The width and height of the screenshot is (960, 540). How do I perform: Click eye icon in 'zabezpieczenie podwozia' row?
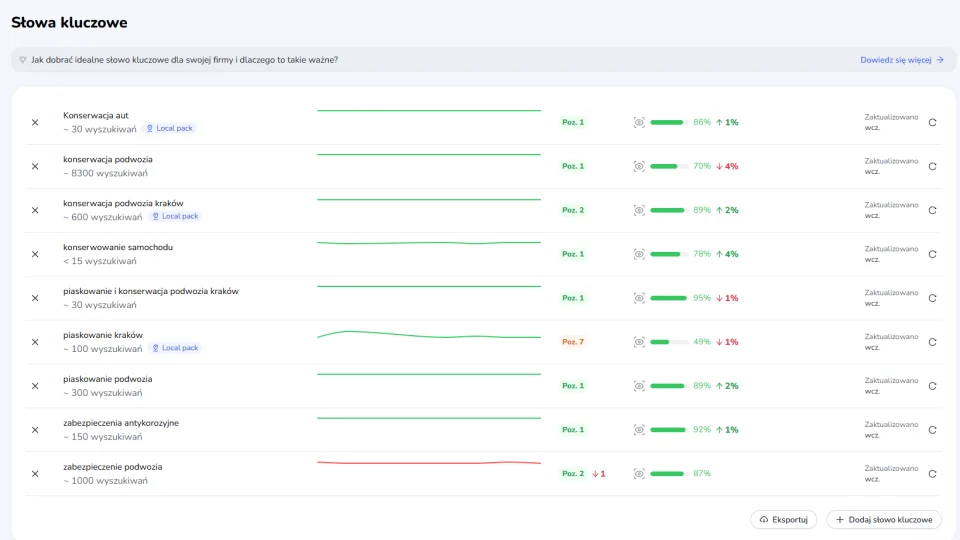[x=639, y=474]
